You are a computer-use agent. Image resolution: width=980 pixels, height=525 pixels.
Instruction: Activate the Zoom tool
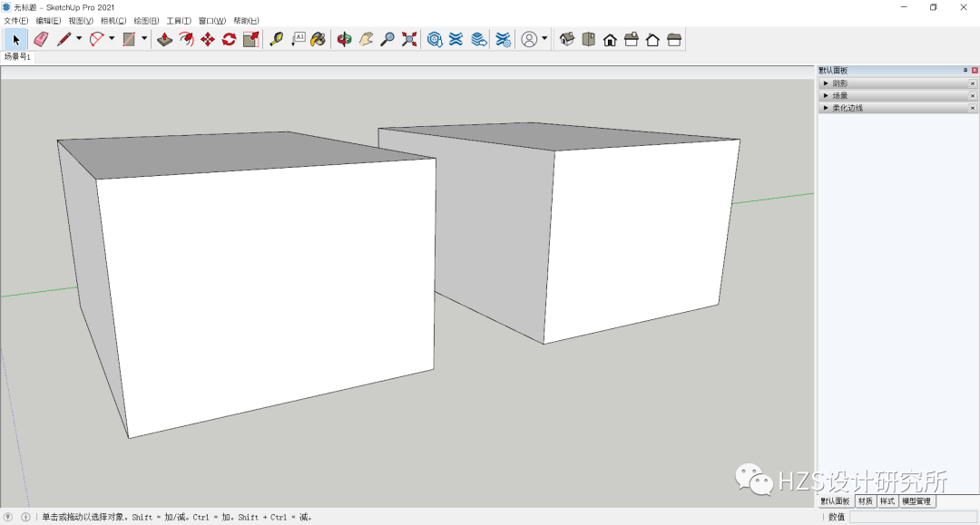click(x=387, y=39)
